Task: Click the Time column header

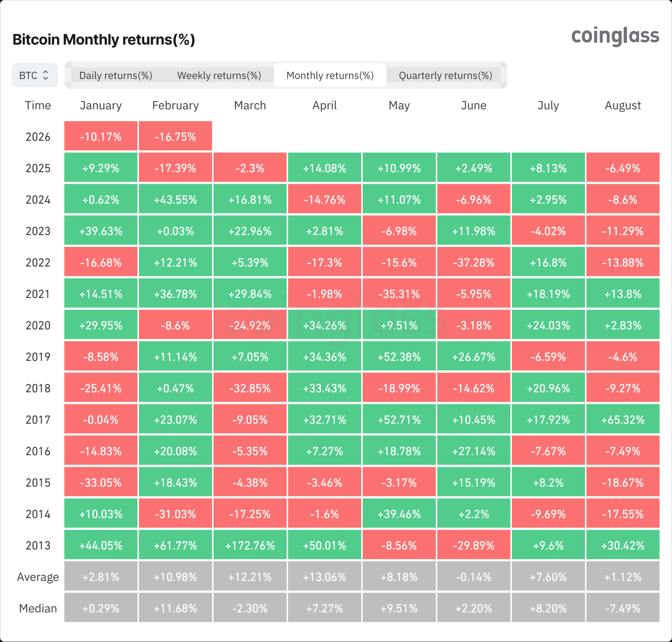Action: [38, 105]
